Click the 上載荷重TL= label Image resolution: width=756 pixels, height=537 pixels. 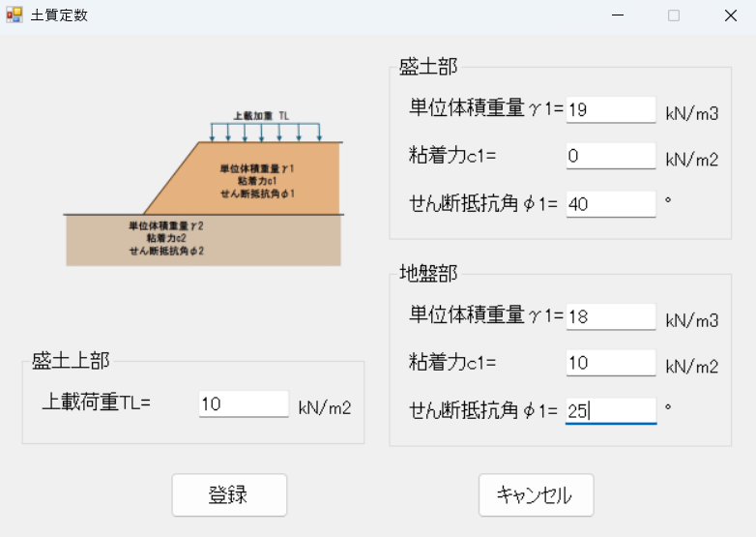(x=97, y=403)
